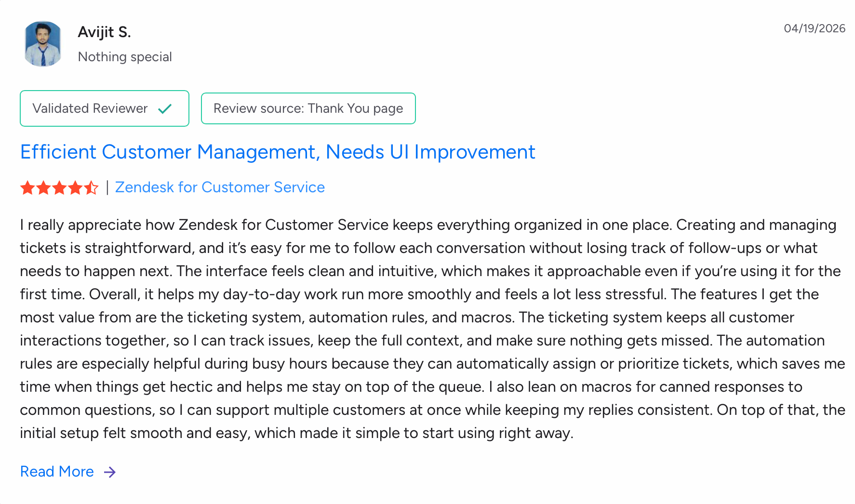
Task: Click the review line starting 'I really appreciate'
Action: click(x=427, y=225)
